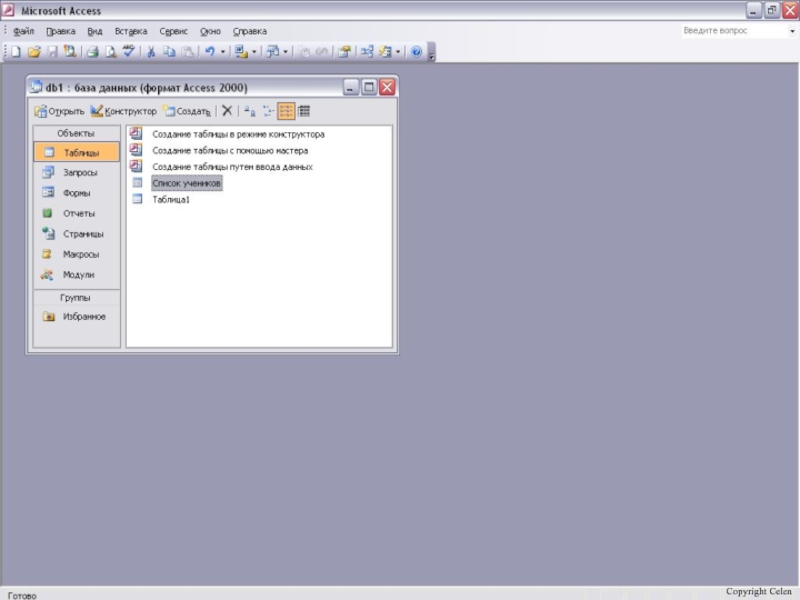Click the Конструктор button
This screenshot has width=800, height=600.
click(x=123, y=111)
